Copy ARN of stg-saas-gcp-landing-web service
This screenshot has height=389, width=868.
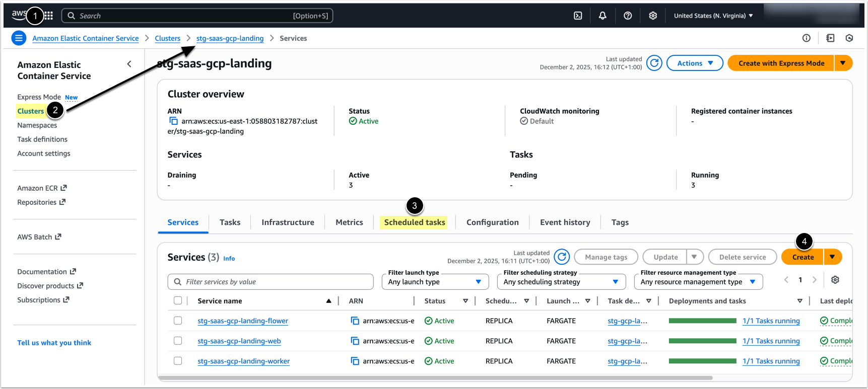click(355, 341)
